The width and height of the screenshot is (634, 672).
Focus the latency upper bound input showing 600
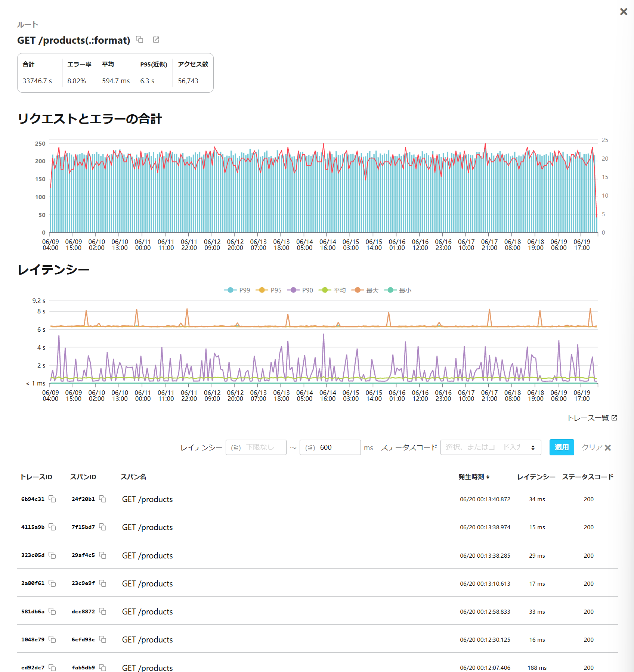coord(330,447)
